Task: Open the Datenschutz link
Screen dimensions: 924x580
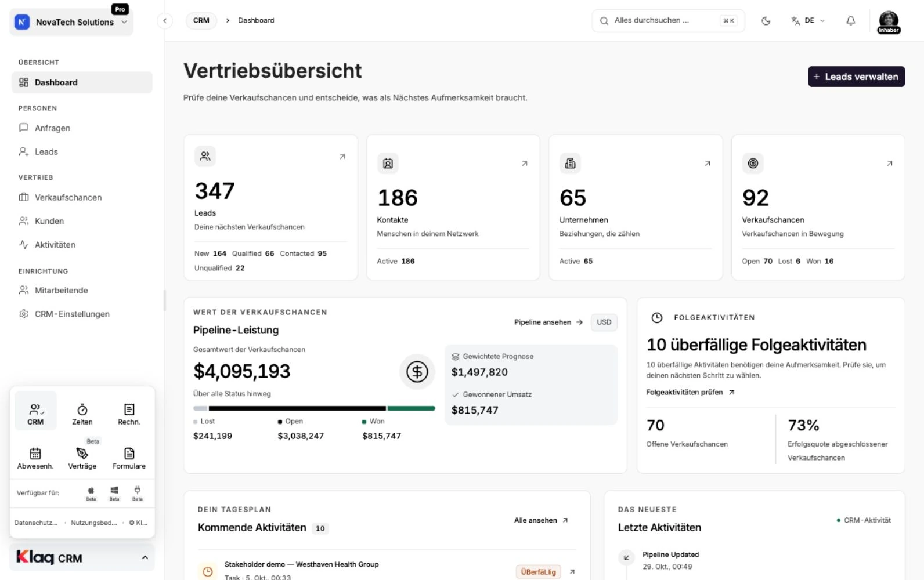Action: click(x=36, y=523)
